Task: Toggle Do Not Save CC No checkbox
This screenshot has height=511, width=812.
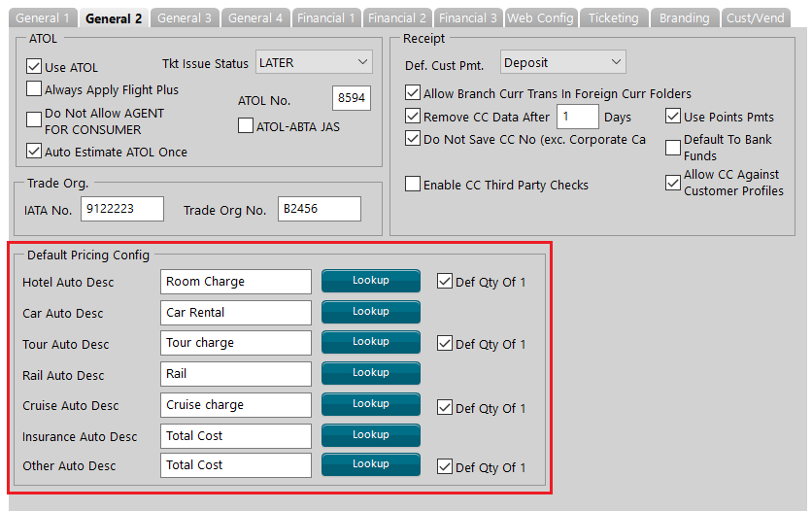Action: [x=413, y=138]
